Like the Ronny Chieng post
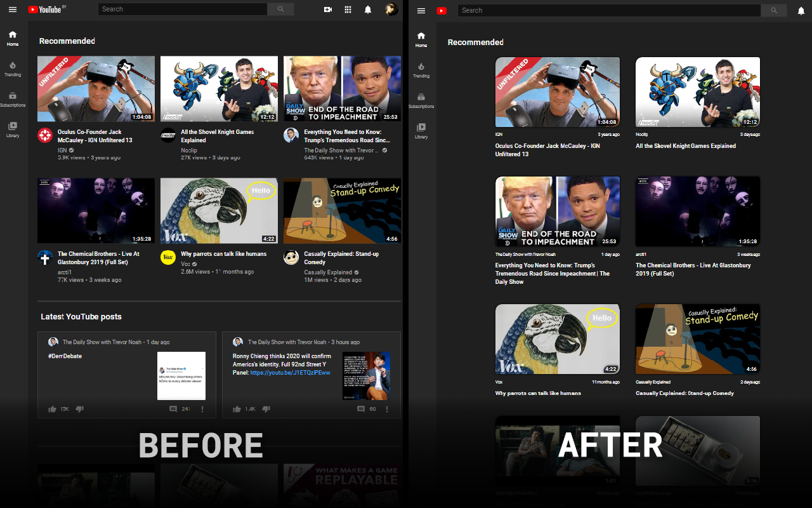The image size is (812, 508). pos(237,409)
